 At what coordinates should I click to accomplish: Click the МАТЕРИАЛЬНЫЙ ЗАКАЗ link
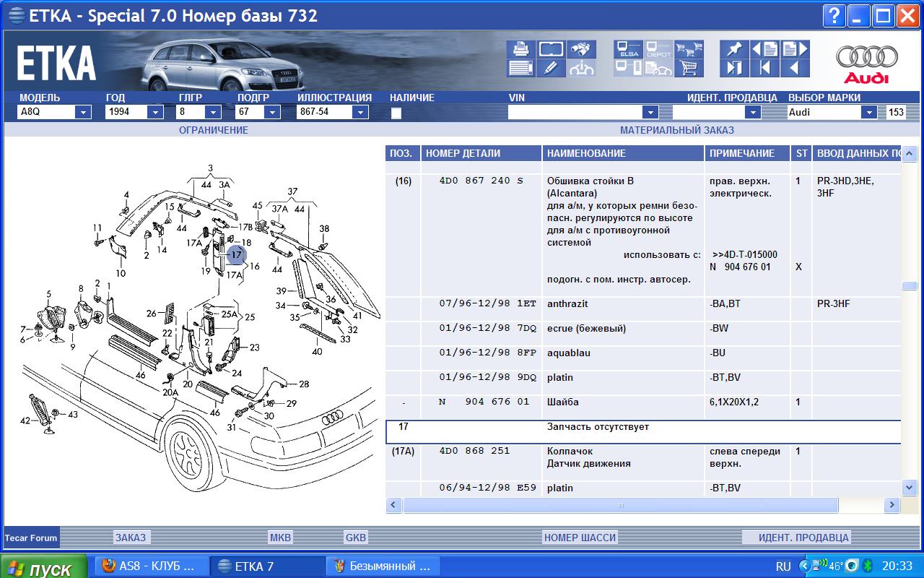coord(676,130)
